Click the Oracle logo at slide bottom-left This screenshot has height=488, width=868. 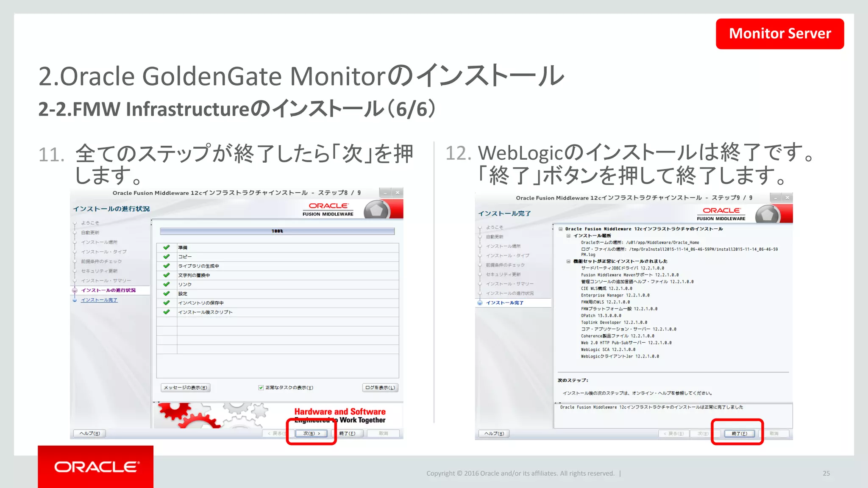pos(96,467)
